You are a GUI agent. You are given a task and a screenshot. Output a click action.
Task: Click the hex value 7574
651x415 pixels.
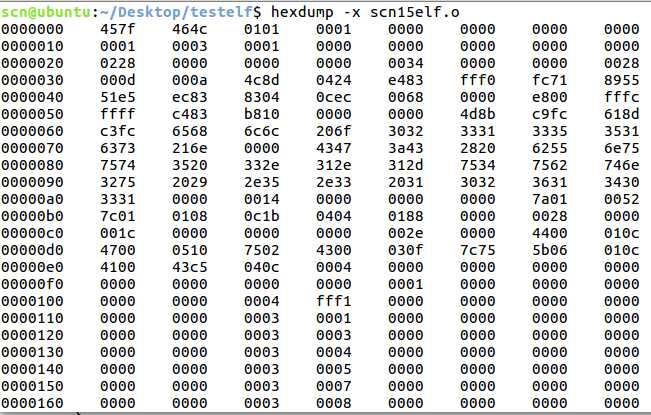pos(117,165)
